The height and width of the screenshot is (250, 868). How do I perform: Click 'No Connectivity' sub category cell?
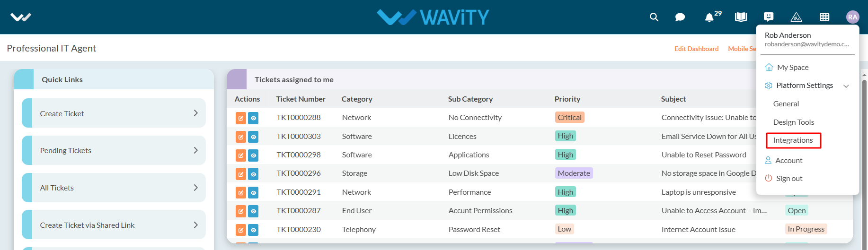pos(475,118)
